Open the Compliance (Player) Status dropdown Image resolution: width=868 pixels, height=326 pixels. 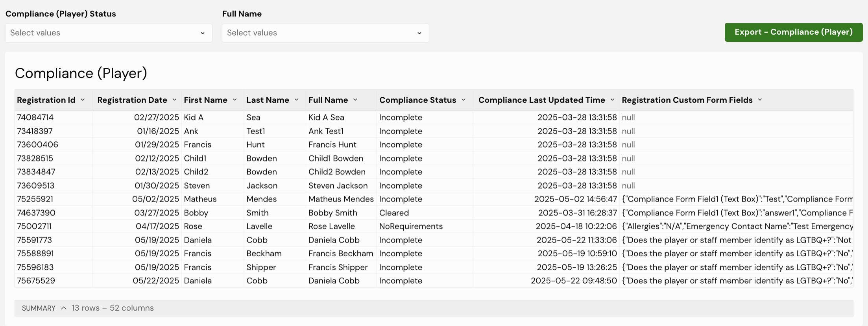point(109,33)
